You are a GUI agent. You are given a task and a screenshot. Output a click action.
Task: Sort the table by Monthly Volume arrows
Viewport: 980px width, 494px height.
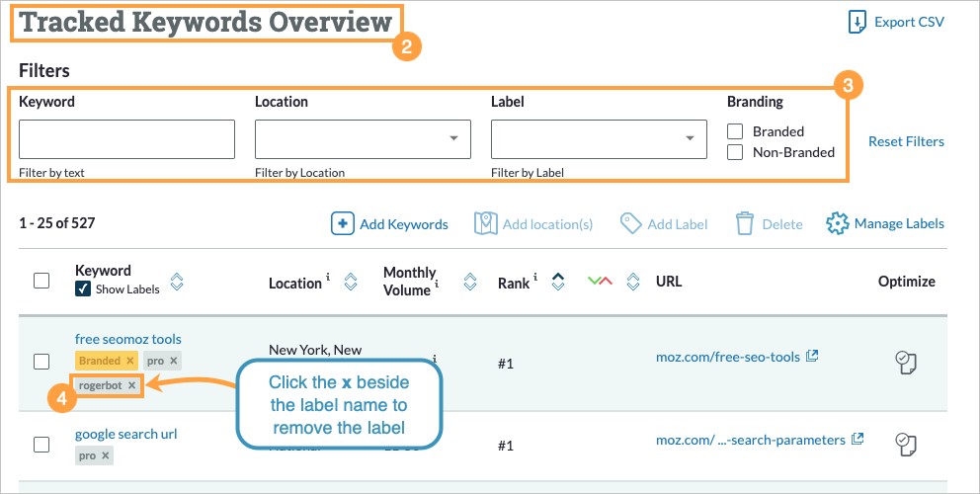470,283
